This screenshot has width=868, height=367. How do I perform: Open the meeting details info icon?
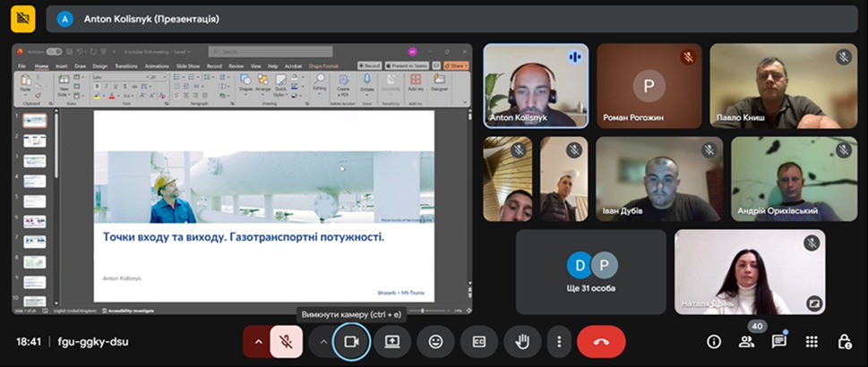point(714,341)
